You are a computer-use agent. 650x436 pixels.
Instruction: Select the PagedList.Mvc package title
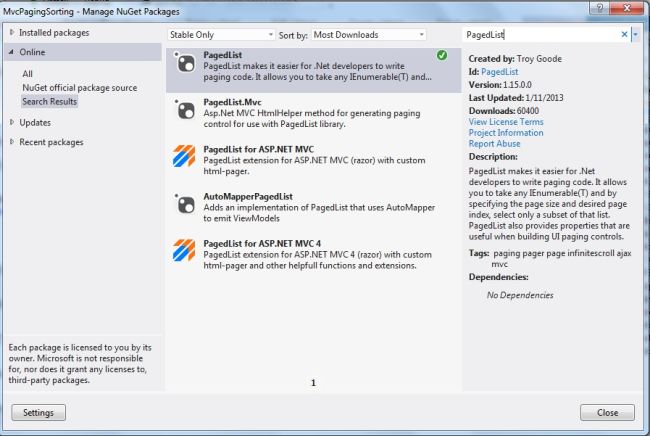pos(232,102)
